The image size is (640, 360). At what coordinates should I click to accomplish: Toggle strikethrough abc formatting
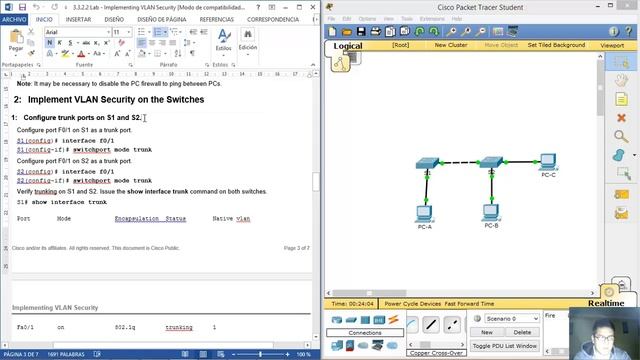(x=86, y=42)
